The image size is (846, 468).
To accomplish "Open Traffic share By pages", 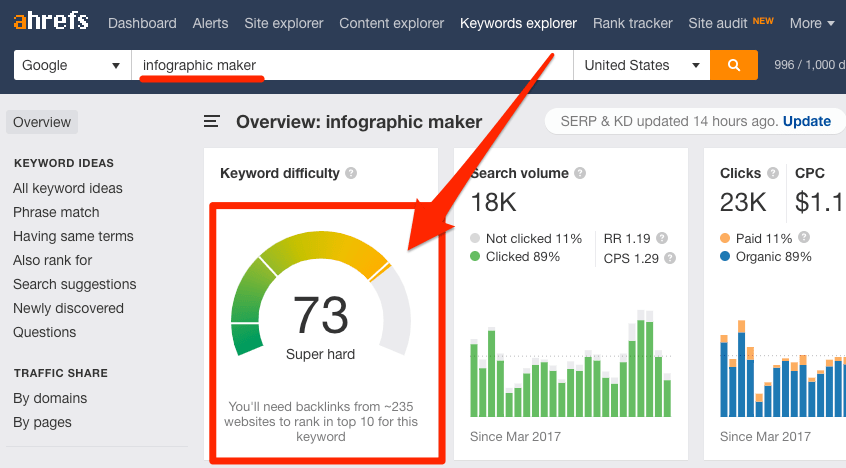I will click(42, 422).
